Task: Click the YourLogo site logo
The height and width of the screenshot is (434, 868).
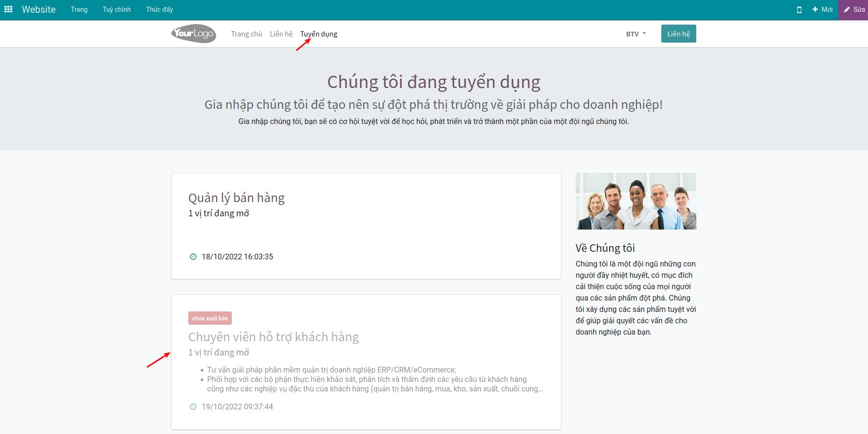Action: [x=193, y=33]
